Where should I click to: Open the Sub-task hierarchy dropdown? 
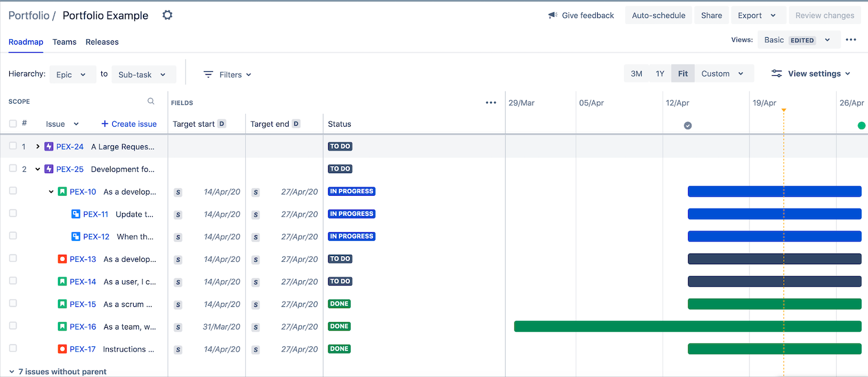tap(144, 75)
